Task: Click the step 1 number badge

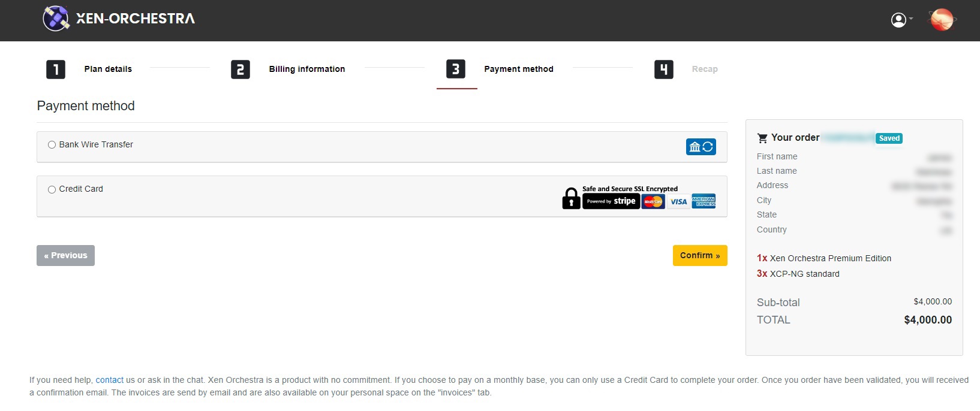Action: click(56, 69)
